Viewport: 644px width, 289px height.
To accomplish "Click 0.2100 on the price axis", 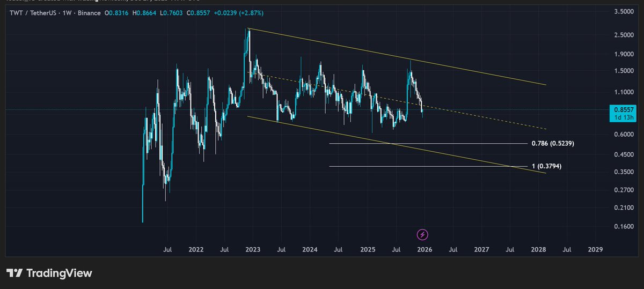I will coord(623,208).
